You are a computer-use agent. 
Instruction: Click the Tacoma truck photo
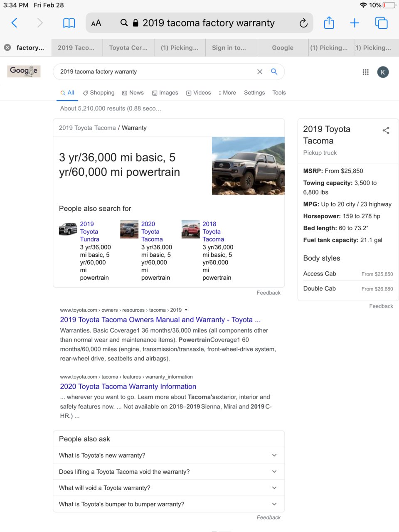pyautogui.click(x=248, y=165)
